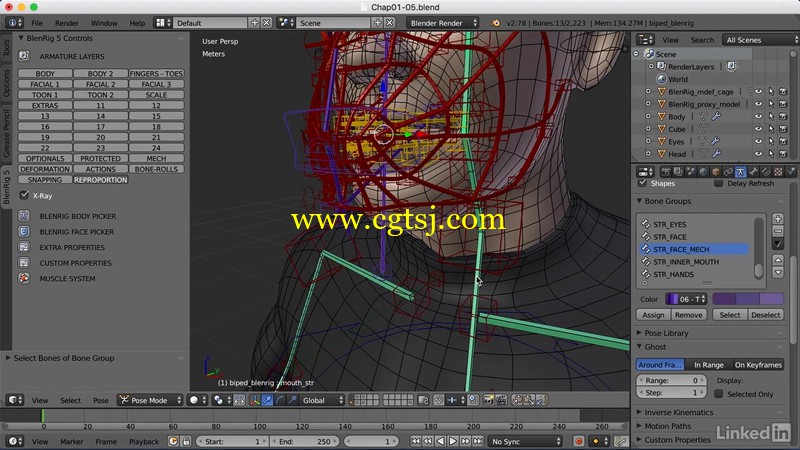
Task: Open the BlenRig Face Picker icon
Action: pyautogui.click(x=24, y=231)
